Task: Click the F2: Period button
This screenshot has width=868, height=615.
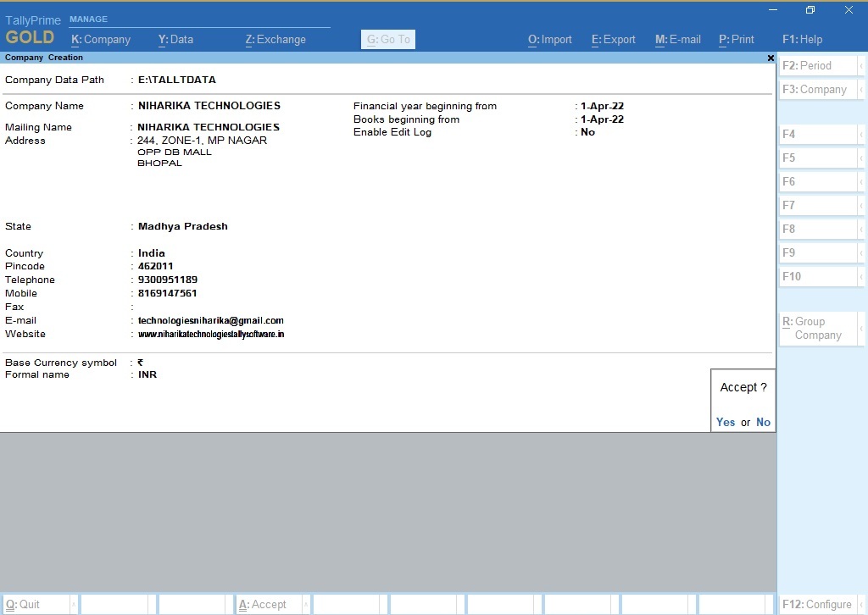Action: click(x=818, y=66)
